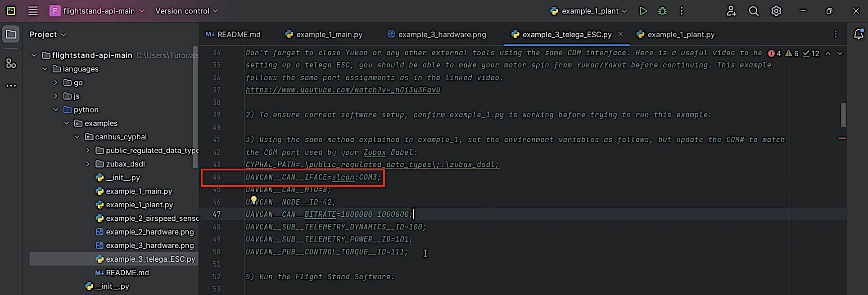Click the editor vertical scrollbar thumb
The width and height of the screenshot is (868, 295).
pos(843,115)
